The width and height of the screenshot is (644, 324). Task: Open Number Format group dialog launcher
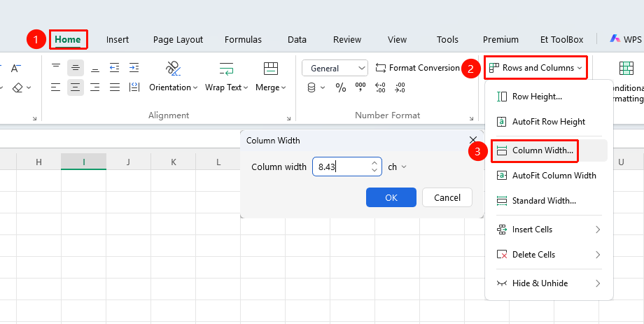[x=471, y=118]
